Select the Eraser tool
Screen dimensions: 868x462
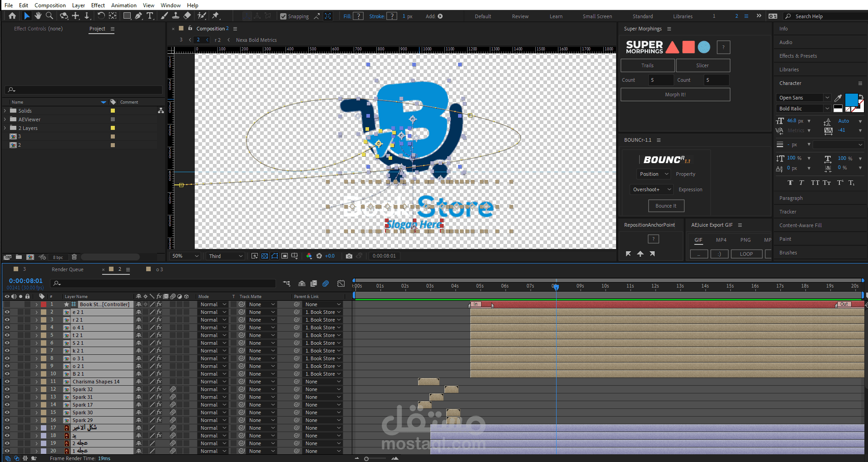tap(187, 16)
